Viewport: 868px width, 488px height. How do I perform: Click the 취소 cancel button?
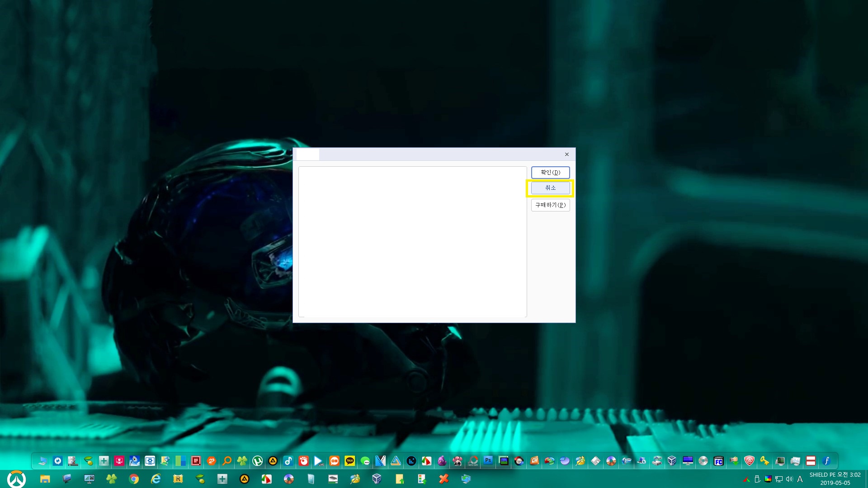click(x=550, y=188)
